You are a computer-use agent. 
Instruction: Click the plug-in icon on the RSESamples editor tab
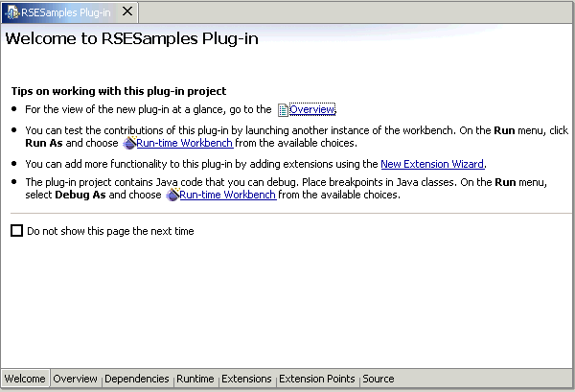pos(11,12)
